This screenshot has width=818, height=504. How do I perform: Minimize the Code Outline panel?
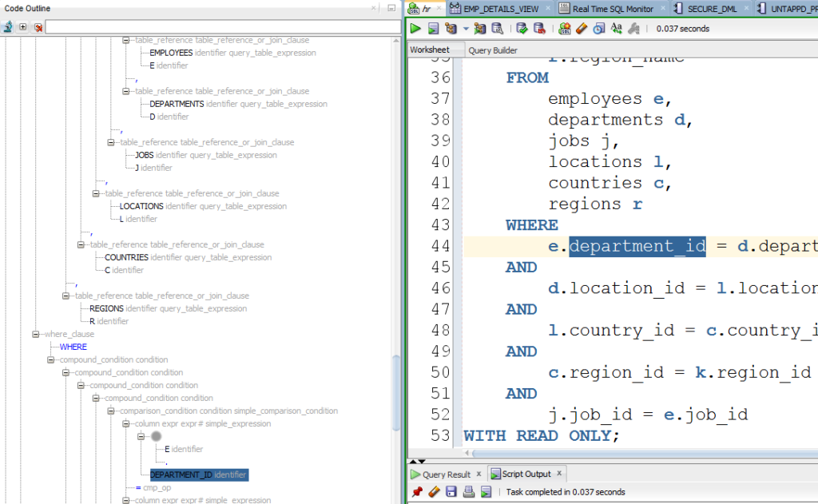click(391, 8)
